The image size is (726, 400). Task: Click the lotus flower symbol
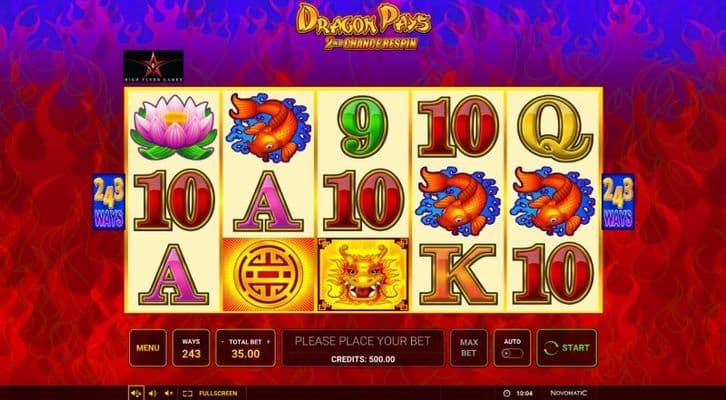174,127
